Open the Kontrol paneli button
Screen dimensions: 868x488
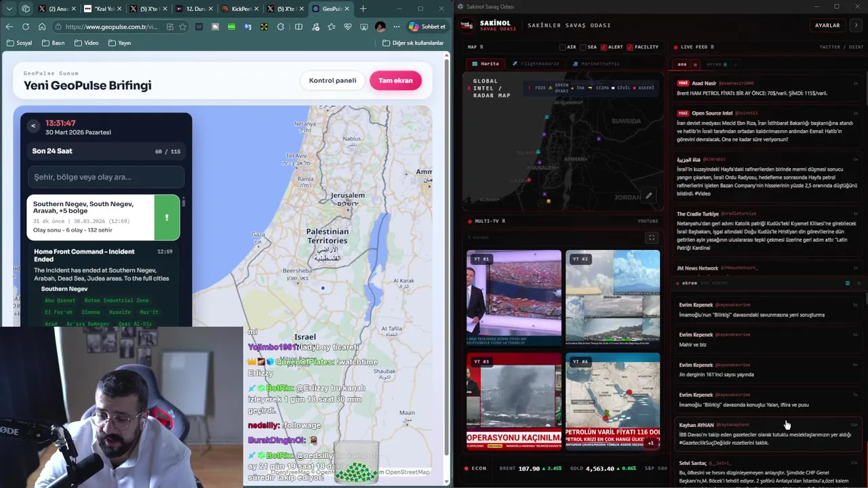click(332, 81)
